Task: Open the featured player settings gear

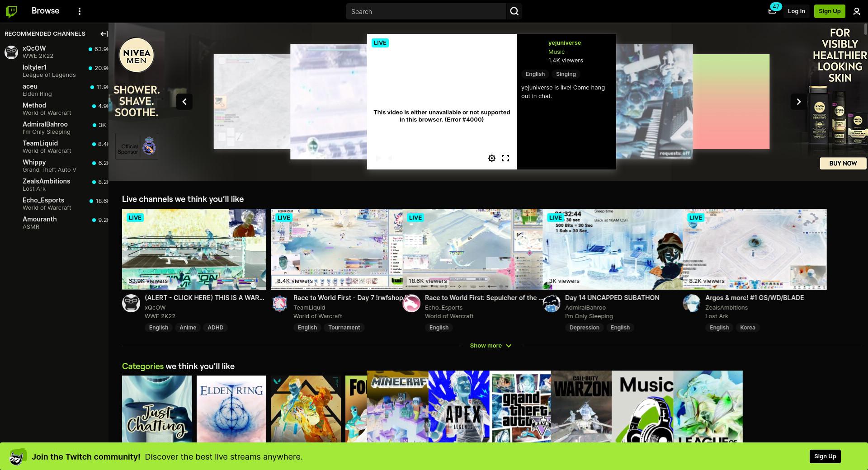Action: tap(492, 158)
